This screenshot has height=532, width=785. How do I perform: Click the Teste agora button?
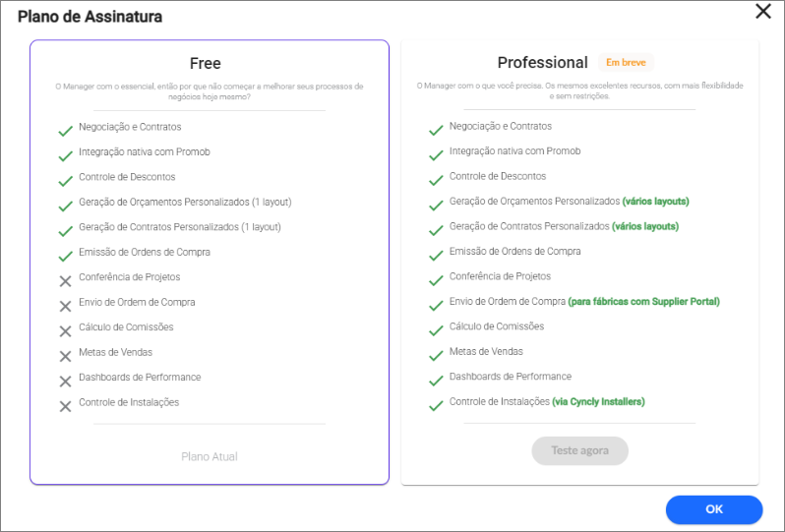click(x=579, y=450)
